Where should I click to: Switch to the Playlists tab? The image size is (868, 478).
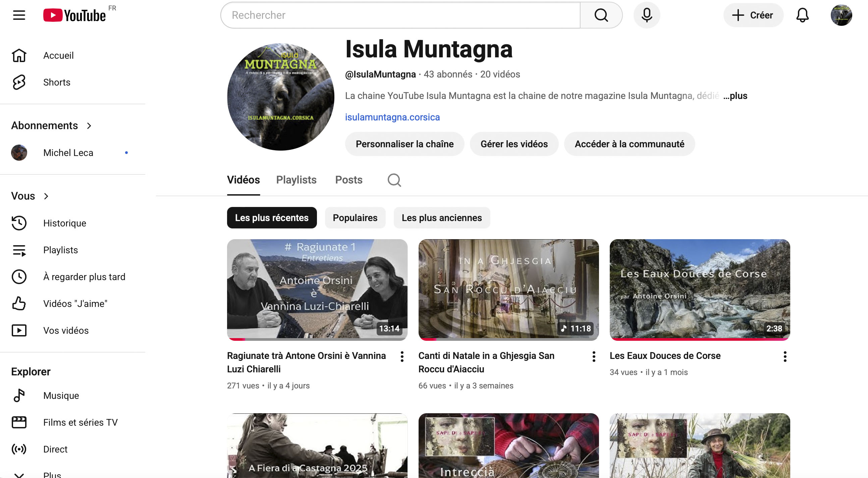[296, 180]
